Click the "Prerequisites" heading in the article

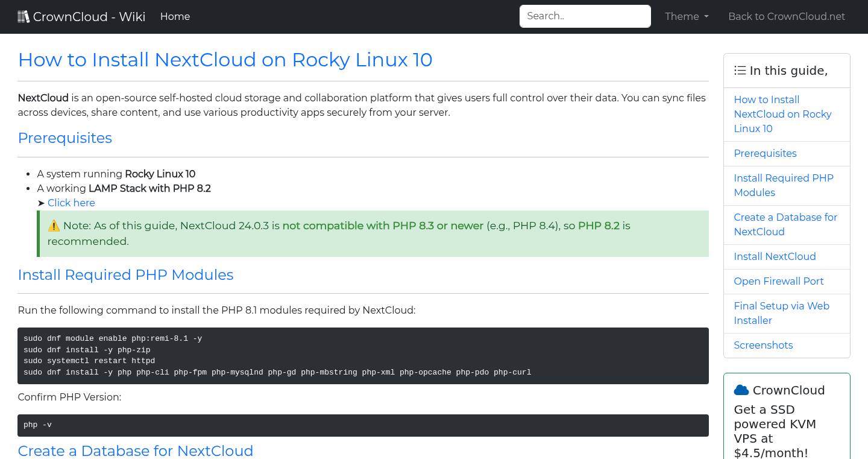pos(64,138)
